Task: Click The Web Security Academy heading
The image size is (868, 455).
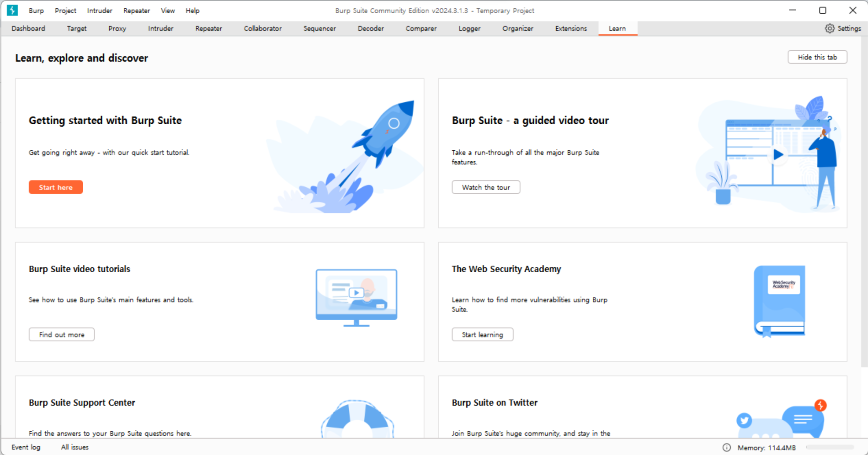Action: [x=506, y=269]
